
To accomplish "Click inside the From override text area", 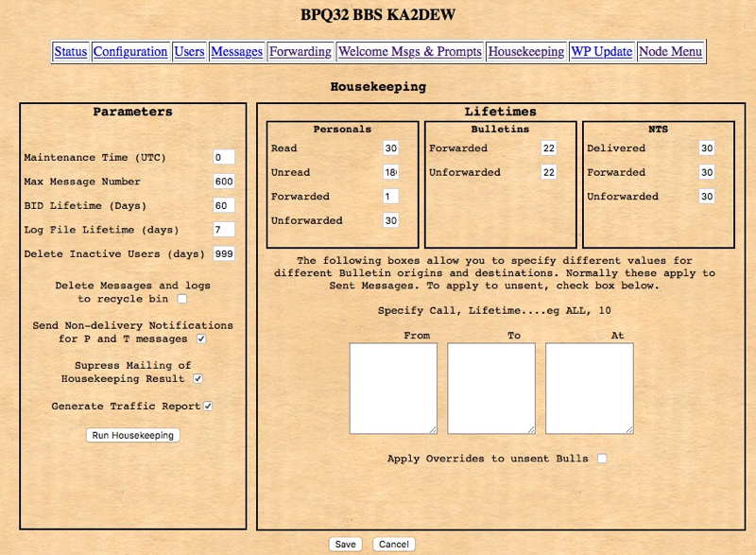I will point(393,389).
